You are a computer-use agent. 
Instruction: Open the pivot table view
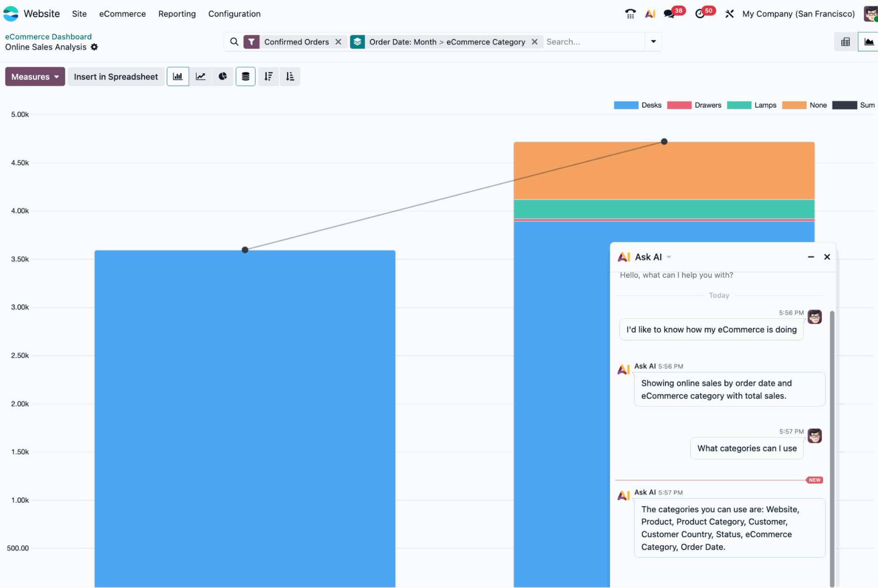[845, 42]
